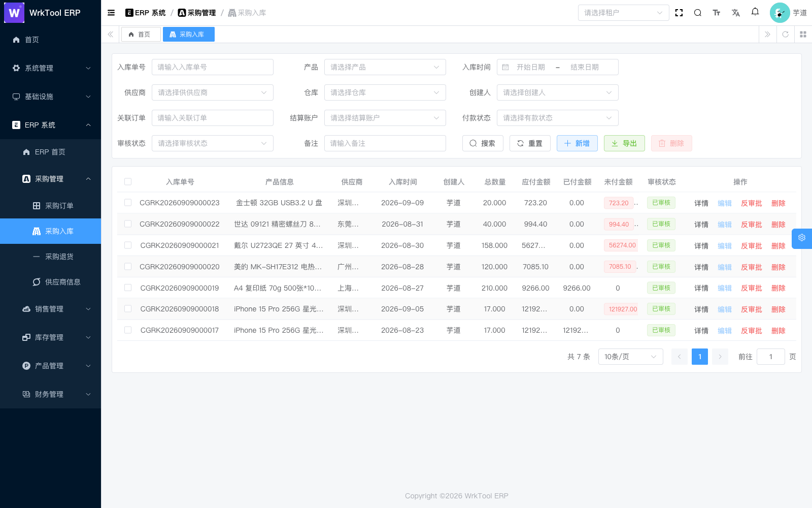Go to 首页 in the sidebar
812x508 pixels.
(51, 40)
